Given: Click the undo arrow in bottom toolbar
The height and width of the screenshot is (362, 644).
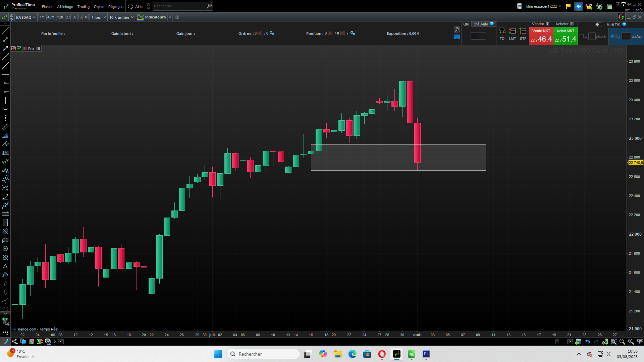Looking at the screenshot, I should click(588, 342).
